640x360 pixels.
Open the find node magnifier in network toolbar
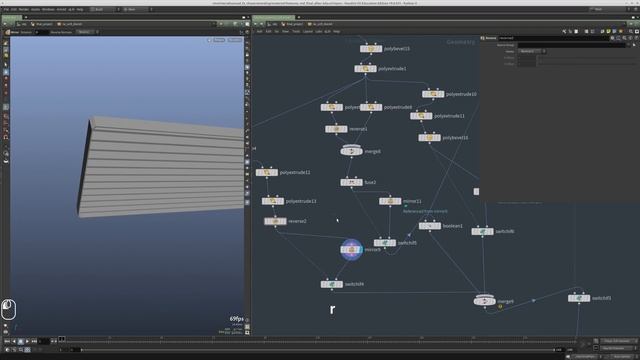631,31
